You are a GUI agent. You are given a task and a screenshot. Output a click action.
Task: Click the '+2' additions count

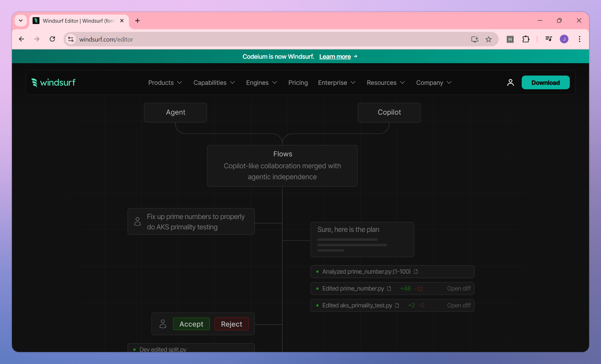click(412, 305)
